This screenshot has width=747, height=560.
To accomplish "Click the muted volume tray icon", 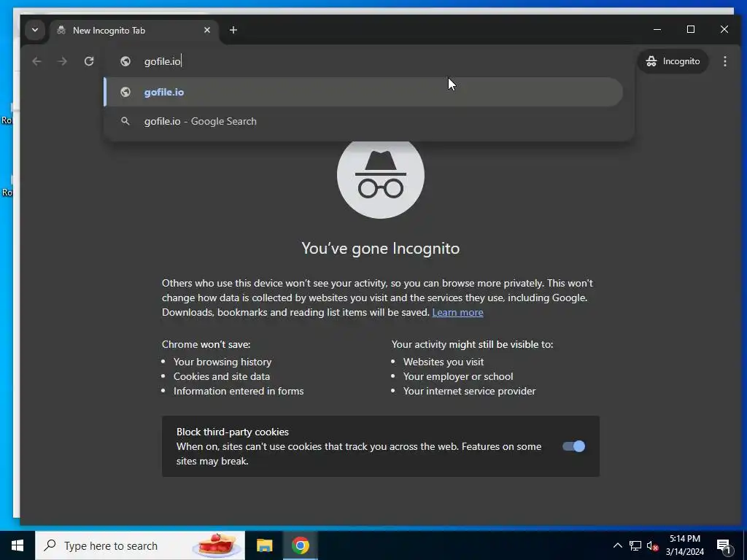I will 652,545.
